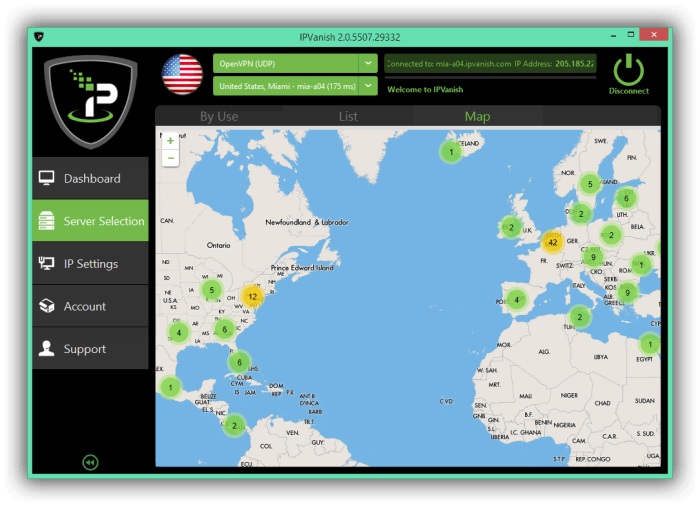Zoom in the map with plus
Image resolution: width=700 pixels, height=506 pixels.
171,141
